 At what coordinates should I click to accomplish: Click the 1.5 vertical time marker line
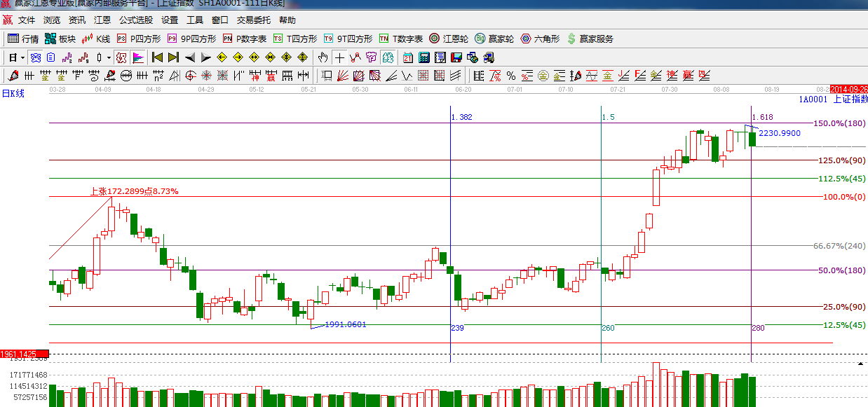(602, 231)
